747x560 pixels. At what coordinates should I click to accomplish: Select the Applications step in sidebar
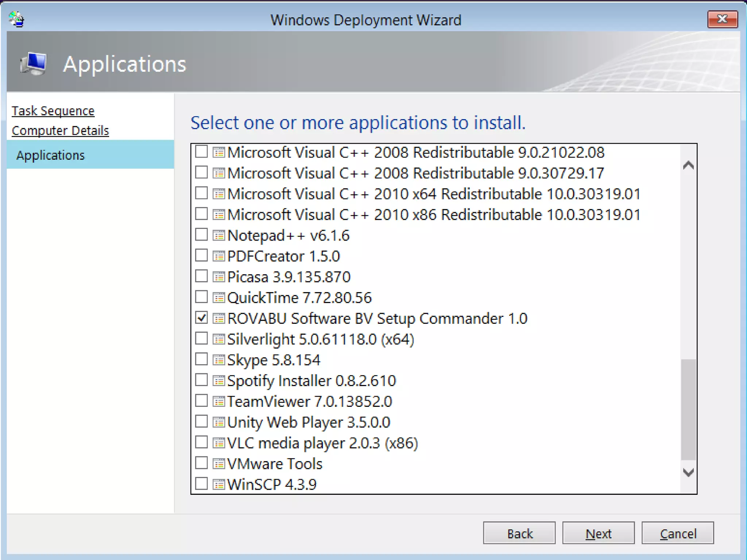coord(50,155)
